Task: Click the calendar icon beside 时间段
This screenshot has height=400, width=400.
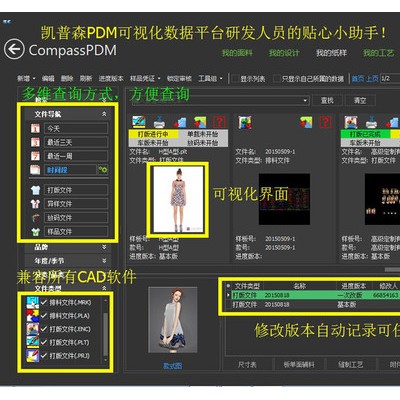Action: 35,170
